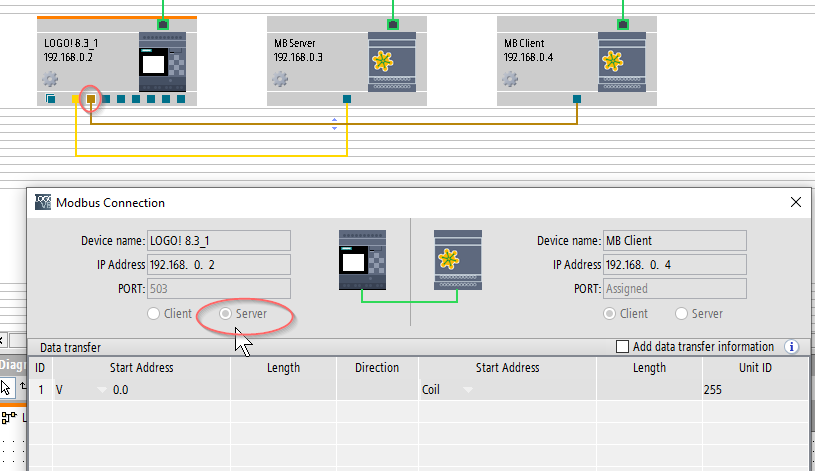Click the 192.168.0.2 IP Address field
815x471 pixels.
coord(219,265)
